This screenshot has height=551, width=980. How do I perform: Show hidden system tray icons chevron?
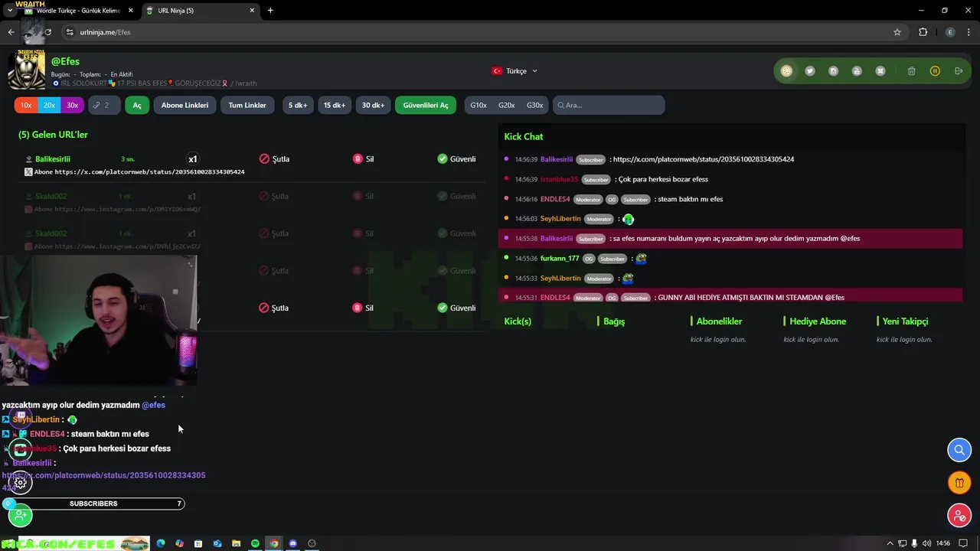click(x=890, y=543)
